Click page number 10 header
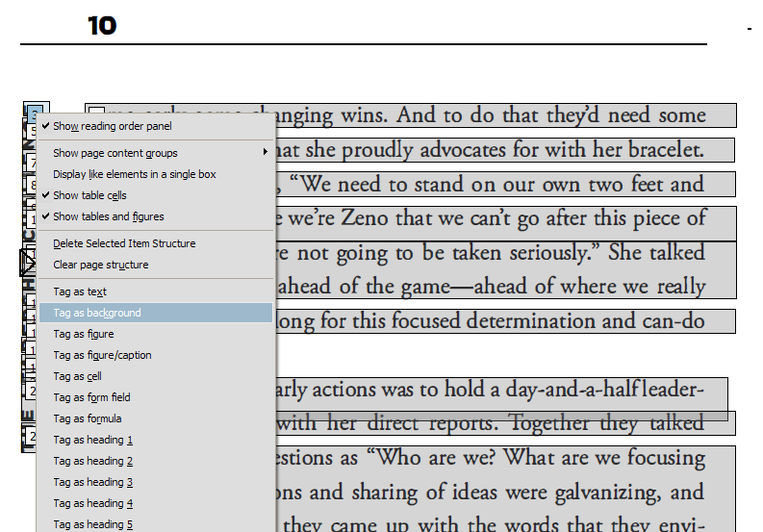Screen dimensions: 763x532 (102, 25)
